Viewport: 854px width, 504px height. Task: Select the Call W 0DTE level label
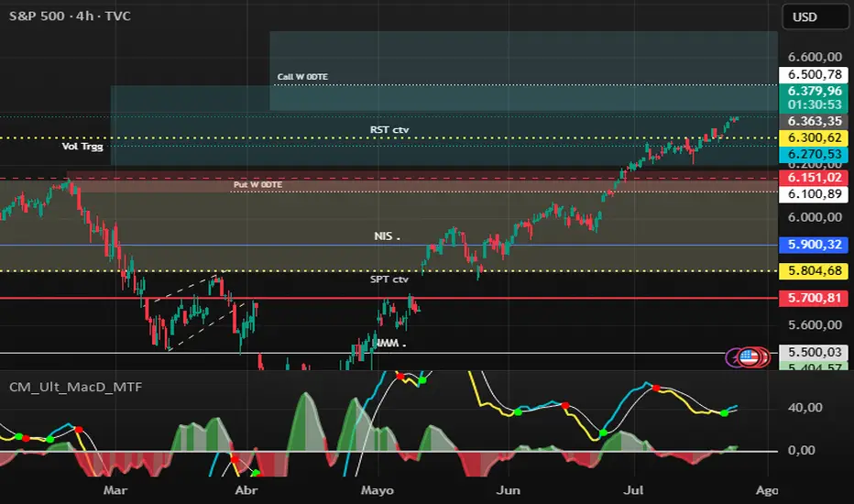coord(302,77)
